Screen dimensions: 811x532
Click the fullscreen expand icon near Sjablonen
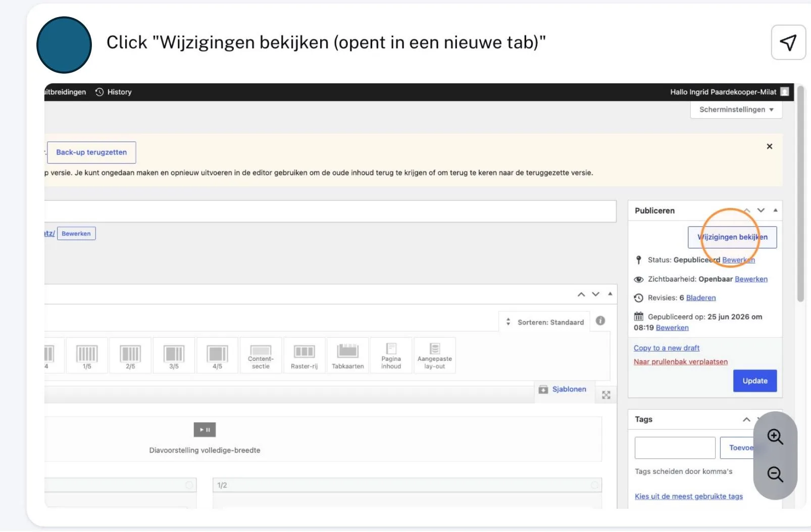606,395
